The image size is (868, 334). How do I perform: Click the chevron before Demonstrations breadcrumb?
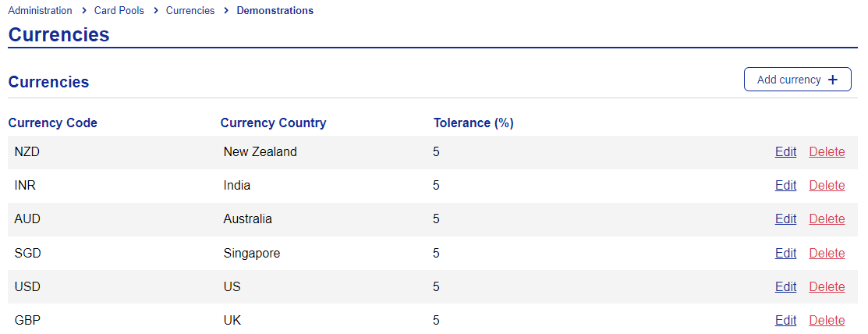tap(226, 10)
